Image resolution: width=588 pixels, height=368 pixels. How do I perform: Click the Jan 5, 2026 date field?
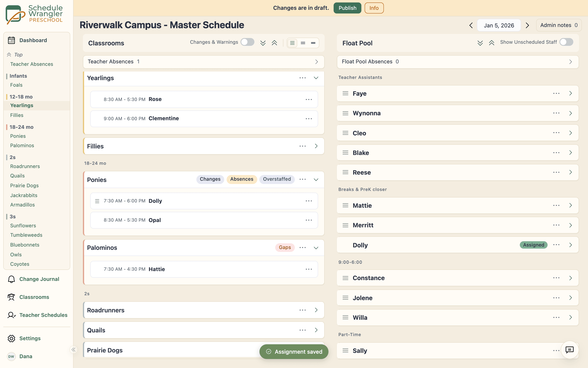click(x=499, y=25)
